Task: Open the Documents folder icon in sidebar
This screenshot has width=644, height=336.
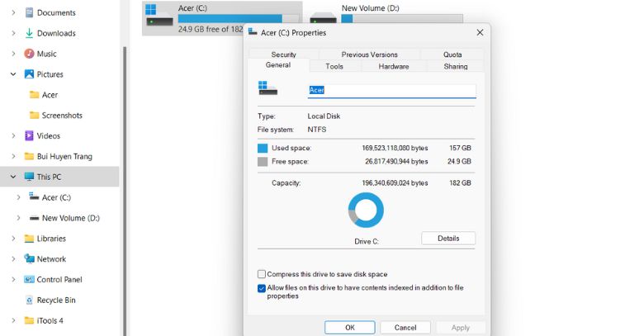Action: coord(29,12)
